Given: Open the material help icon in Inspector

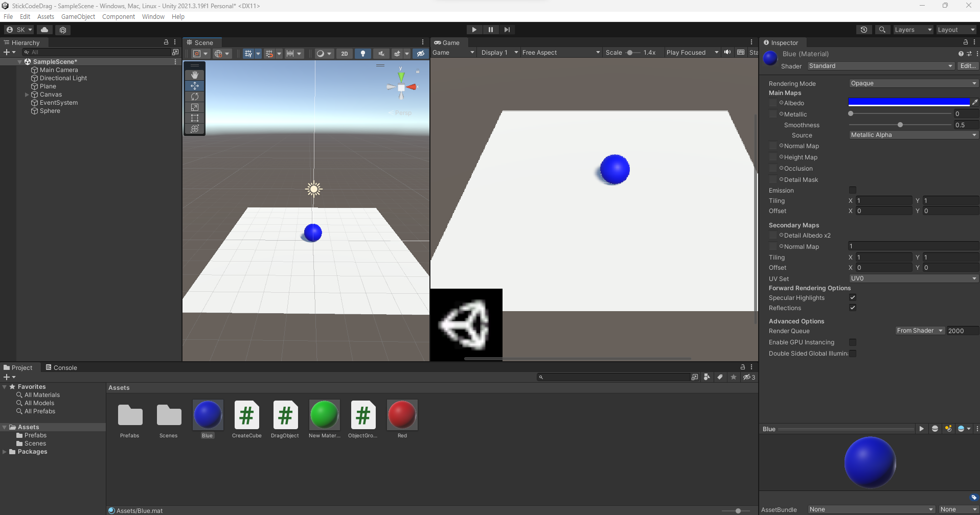Looking at the screenshot, I should (961, 54).
